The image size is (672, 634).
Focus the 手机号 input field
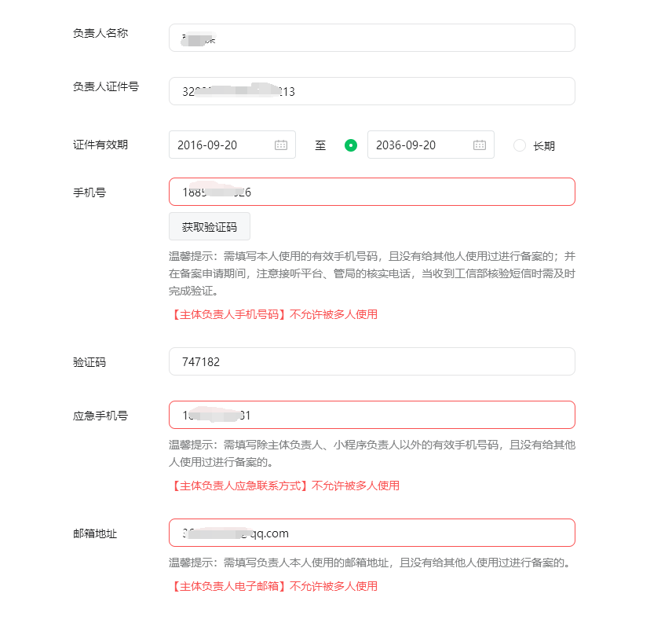pos(372,192)
